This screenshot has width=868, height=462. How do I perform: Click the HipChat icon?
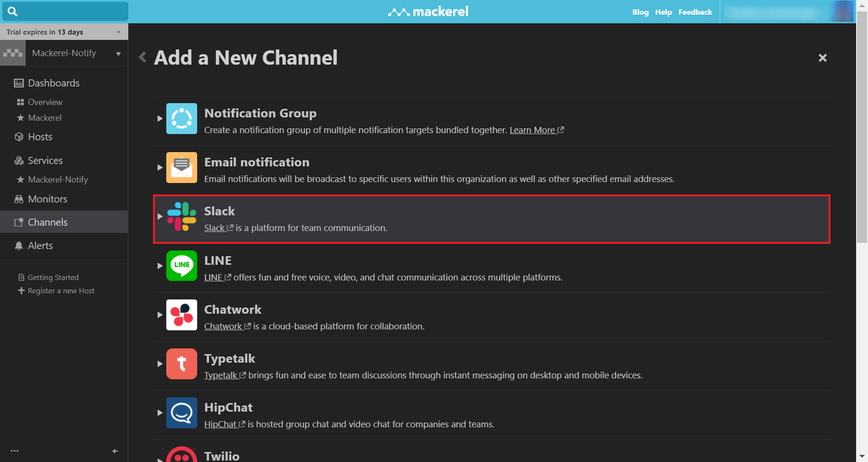tap(181, 413)
